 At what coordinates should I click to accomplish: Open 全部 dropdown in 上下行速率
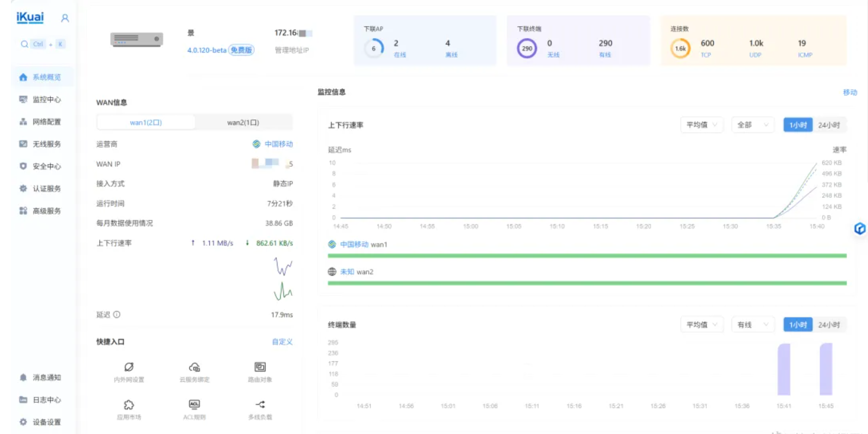753,125
